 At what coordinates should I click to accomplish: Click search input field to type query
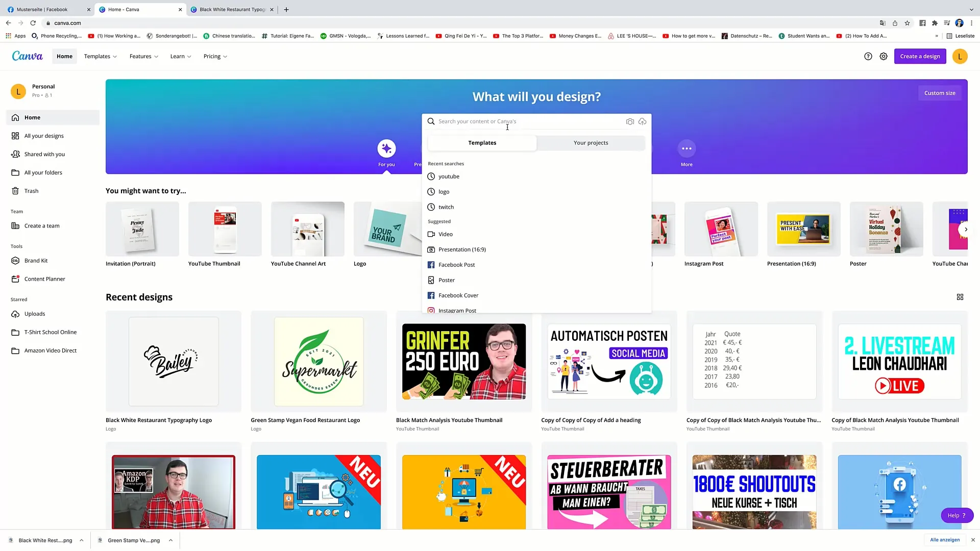coord(528,121)
